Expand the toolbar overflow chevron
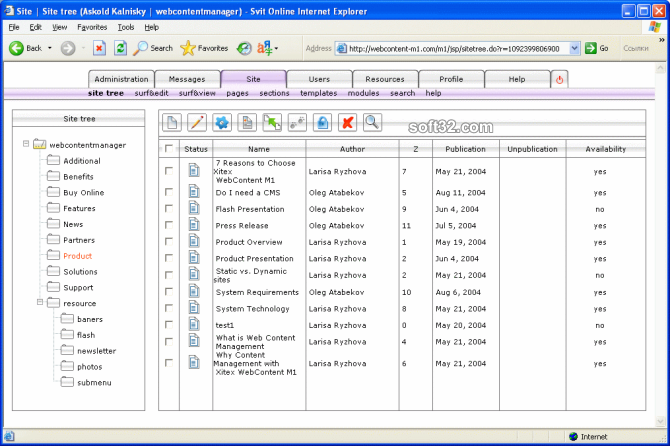Viewport: 670px width, 446px height. click(x=662, y=40)
